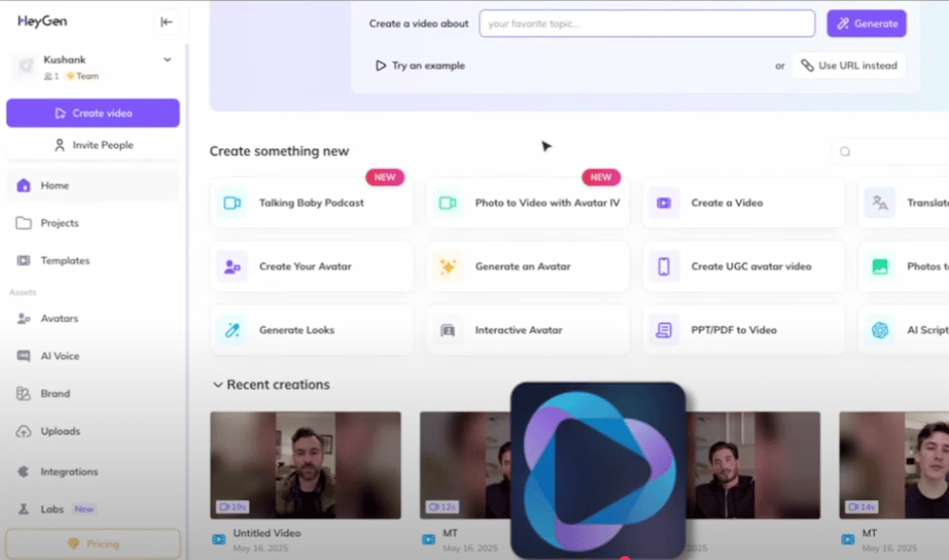Screen dimensions: 949x560
Task: Click the HeyGen logo
Action: [x=43, y=21]
